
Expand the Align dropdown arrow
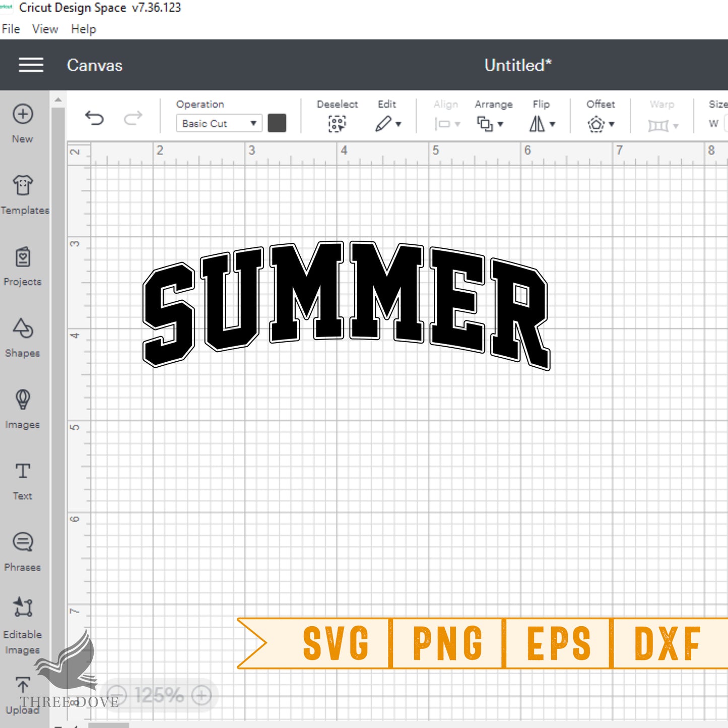[x=457, y=124]
